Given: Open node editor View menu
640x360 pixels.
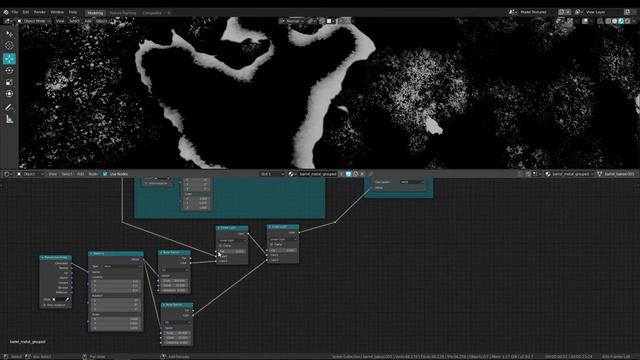Looking at the screenshot, I should (53, 174).
